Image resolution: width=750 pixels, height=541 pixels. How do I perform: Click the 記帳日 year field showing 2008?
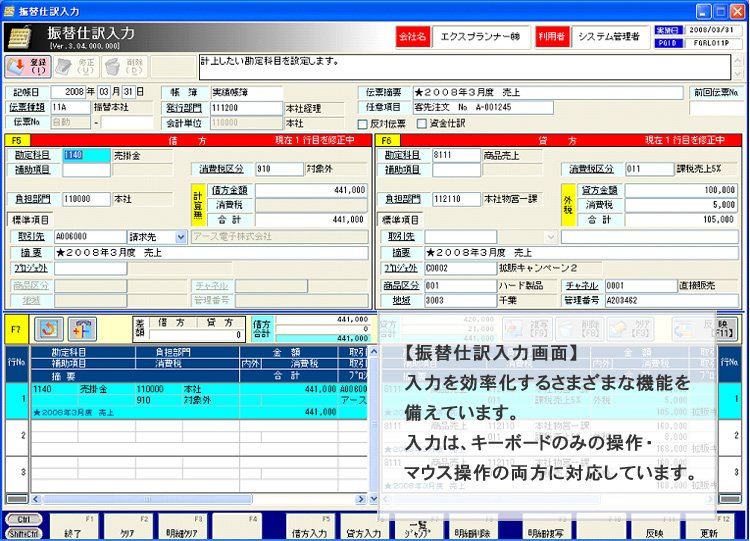pos(68,92)
